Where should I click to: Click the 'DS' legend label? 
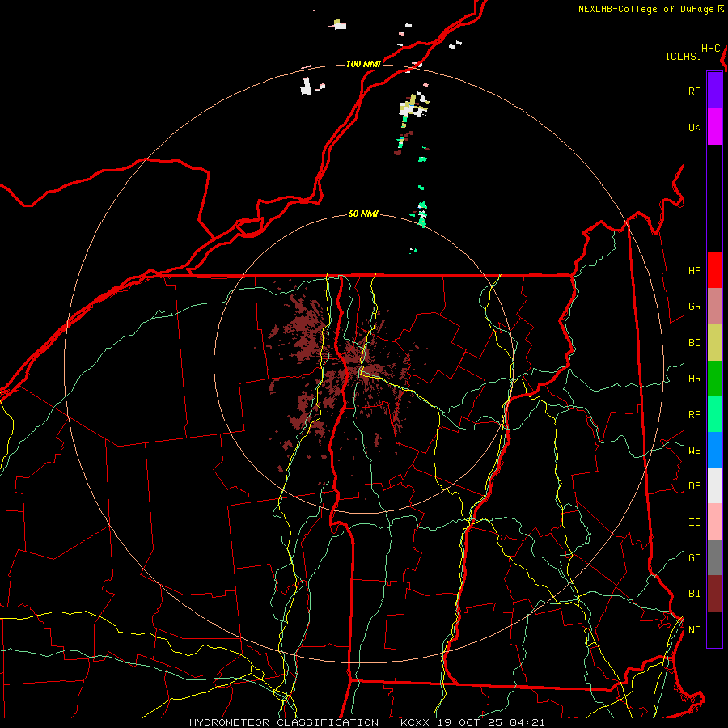694,485
